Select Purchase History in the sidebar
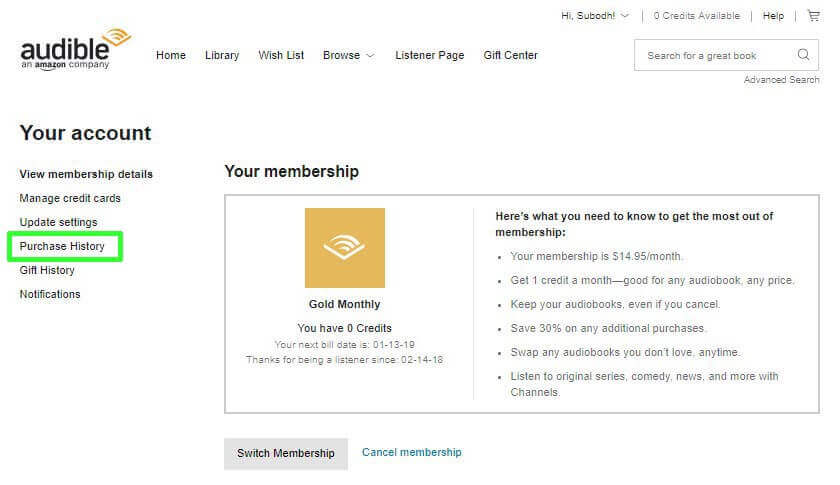 point(62,246)
